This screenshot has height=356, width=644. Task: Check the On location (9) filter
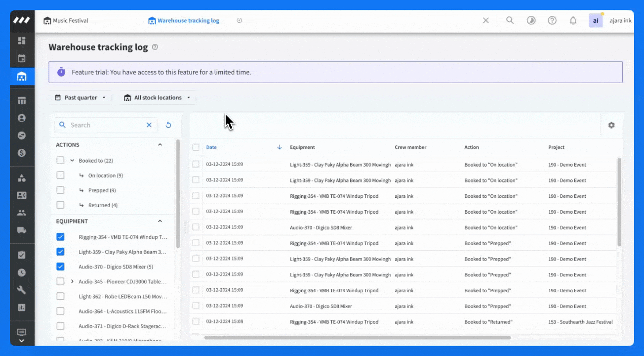[60, 175]
